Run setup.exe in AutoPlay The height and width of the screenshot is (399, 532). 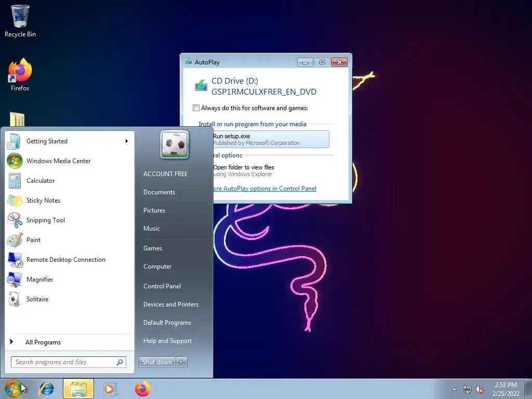[x=271, y=139]
